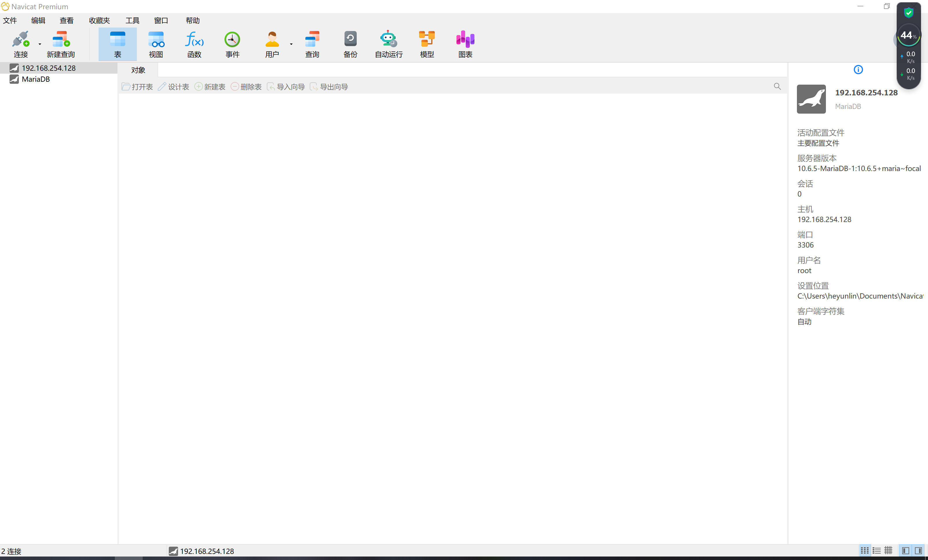This screenshot has width=928, height=560.
Task: Open the 编辑 menu
Action: click(x=38, y=21)
